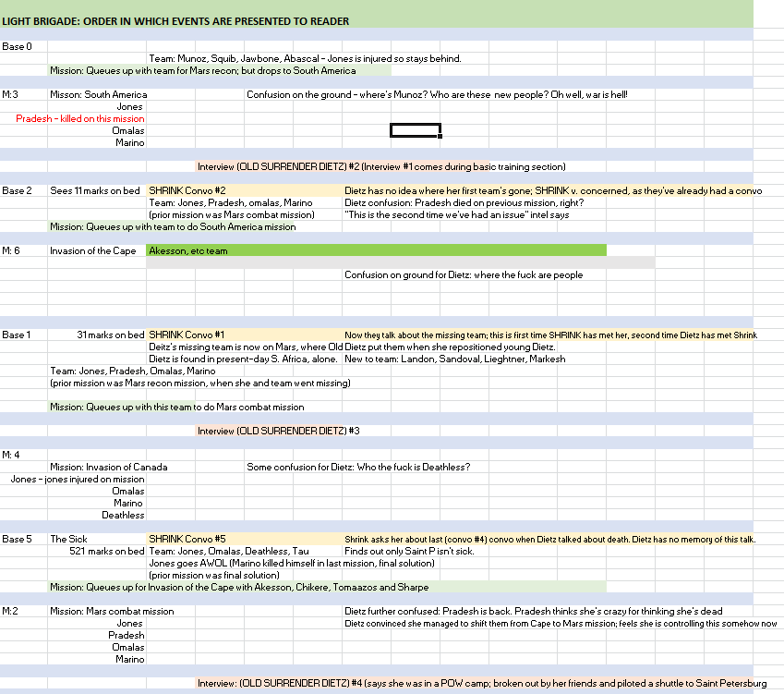Click the "M:3" mission label cell
Screen dimensions: 784x694
(11, 94)
